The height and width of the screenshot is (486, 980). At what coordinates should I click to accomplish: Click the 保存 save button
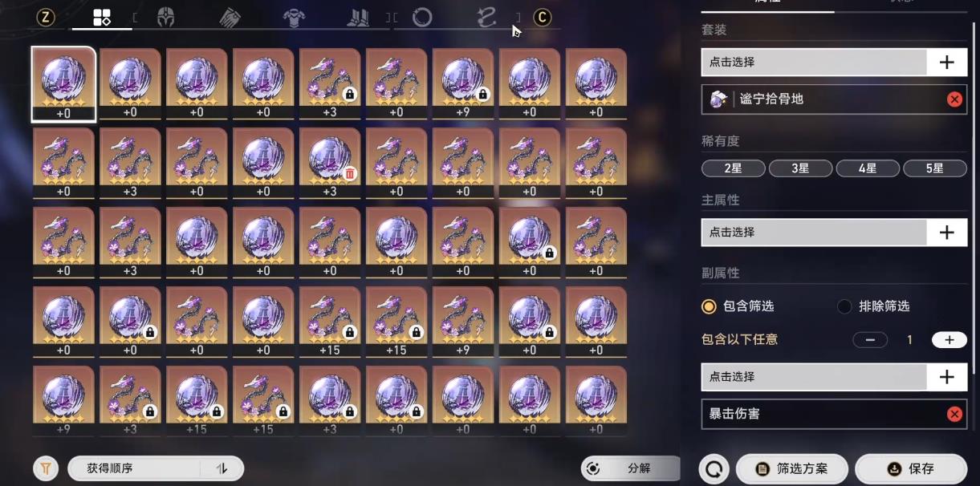tap(911, 468)
